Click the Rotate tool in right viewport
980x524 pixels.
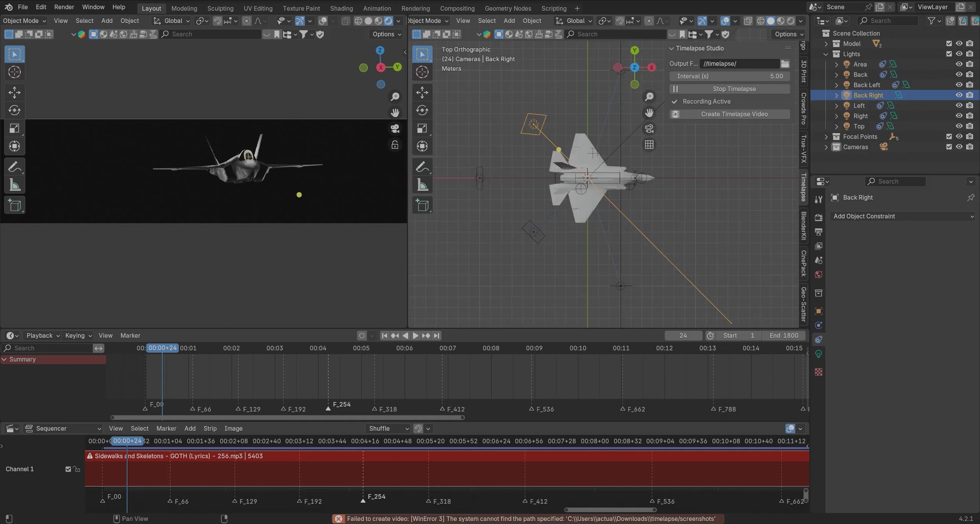(422, 110)
